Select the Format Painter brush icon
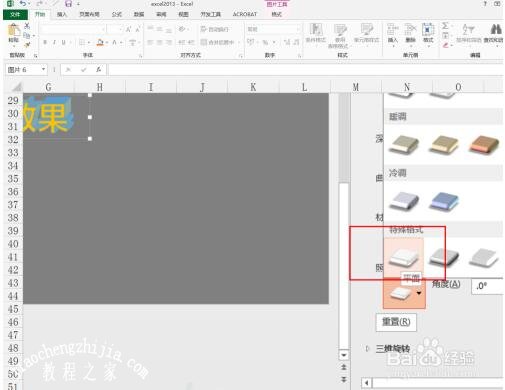 (x=27, y=44)
